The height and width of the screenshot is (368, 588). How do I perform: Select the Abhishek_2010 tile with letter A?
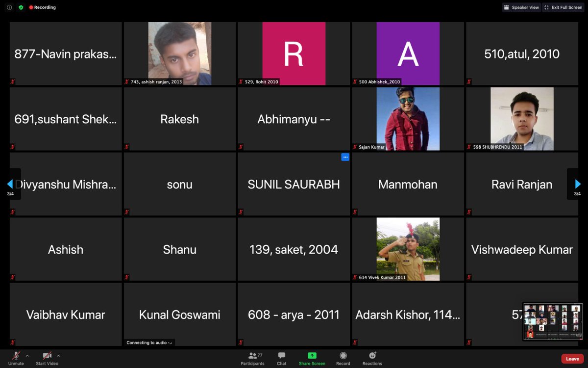coord(408,53)
